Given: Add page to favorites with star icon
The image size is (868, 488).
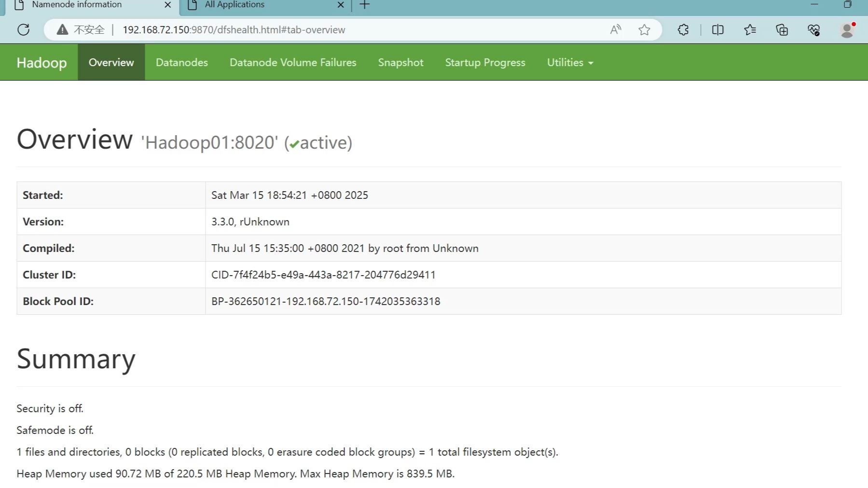Looking at the screenshot, I should point(644,30).
